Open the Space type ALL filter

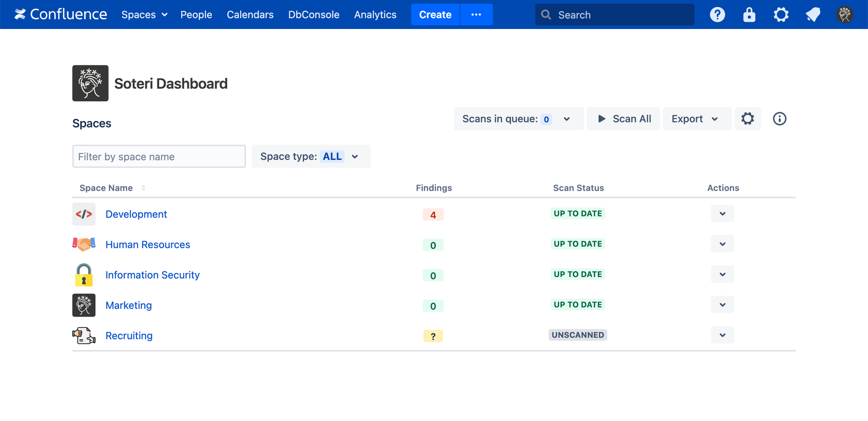point(311,156)
